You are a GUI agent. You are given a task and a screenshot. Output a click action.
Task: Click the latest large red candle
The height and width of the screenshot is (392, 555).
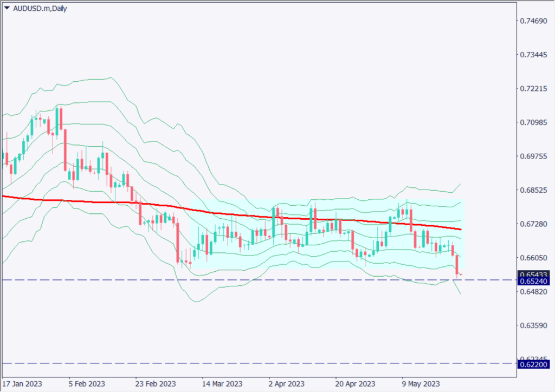457,264
